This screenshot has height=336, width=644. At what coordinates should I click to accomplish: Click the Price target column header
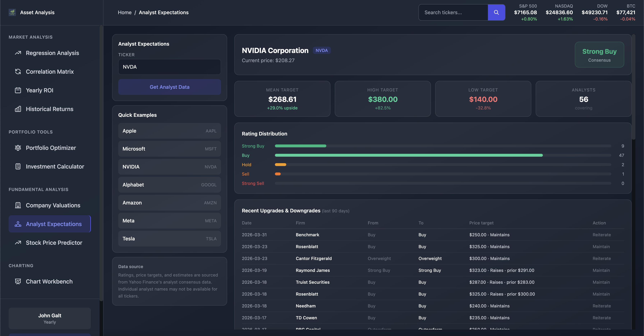point(481,223)
